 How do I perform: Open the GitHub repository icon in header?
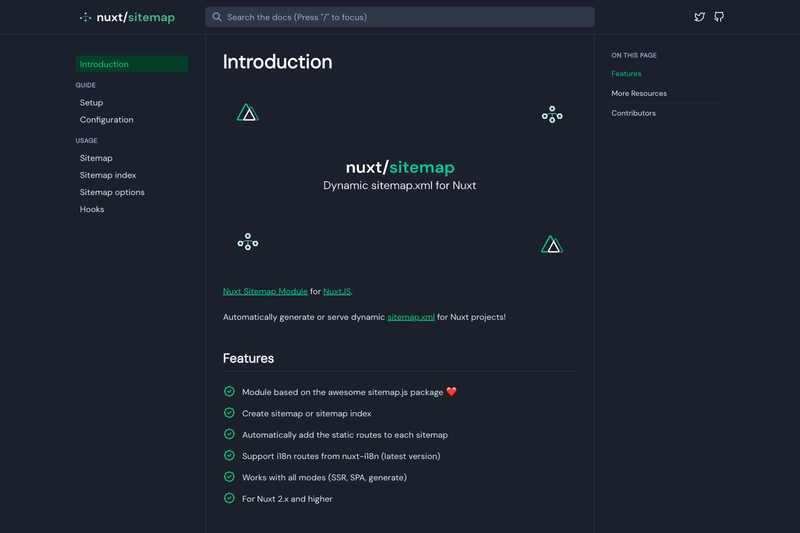[x=719, y=17]
